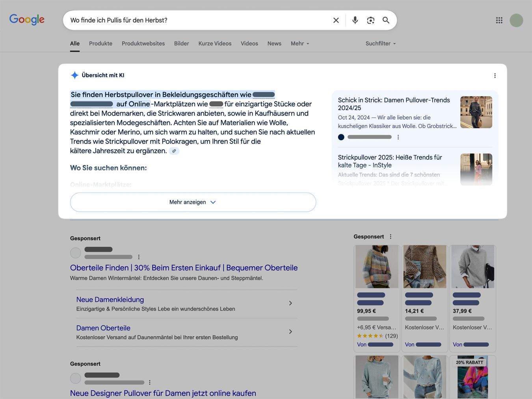Expand the Neue Damenkleidung sitelink chevron
Screen dimensions: 532x399
(x=290, y=303)
